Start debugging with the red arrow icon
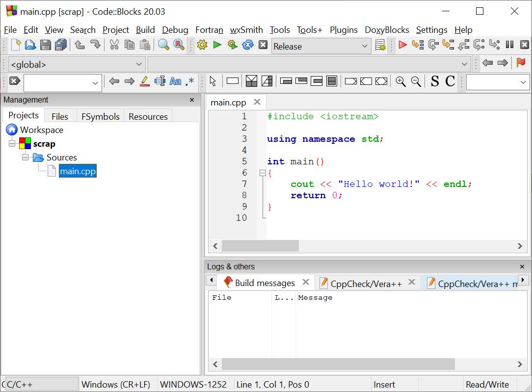This screenshot has height=392, width=532. tap(402, 45)
